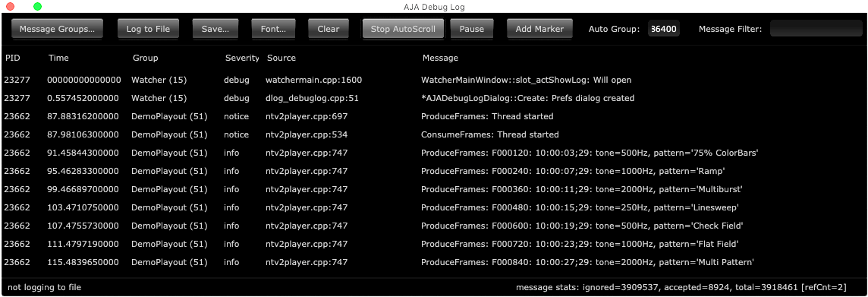Click the Message Filter input field
The height and width of the screenshot is (297, 868).
pyautogui.click(x=816, y=29)
